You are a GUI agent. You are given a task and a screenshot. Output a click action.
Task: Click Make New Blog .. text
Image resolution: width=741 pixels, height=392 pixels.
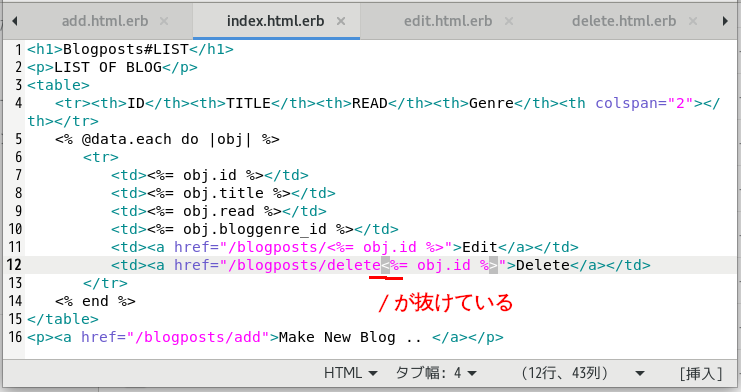click(x=350, y=337)
